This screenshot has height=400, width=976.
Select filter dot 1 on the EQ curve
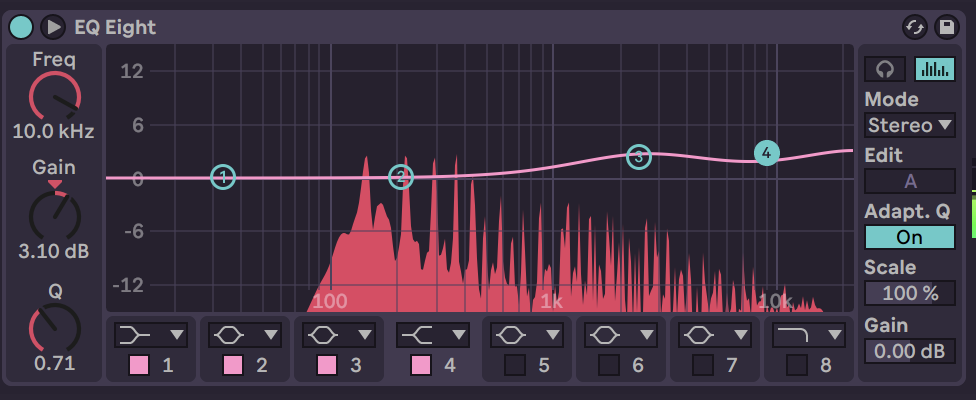(x=223, y=178)
